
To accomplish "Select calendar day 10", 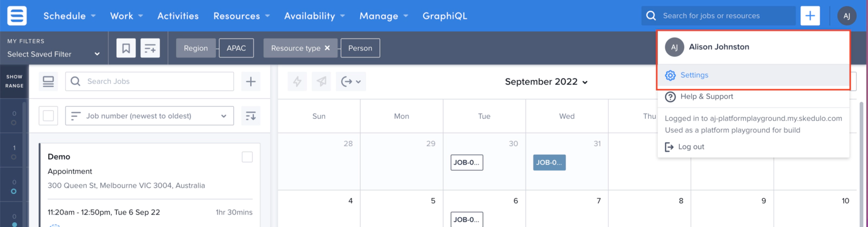I will pos(845,200).
